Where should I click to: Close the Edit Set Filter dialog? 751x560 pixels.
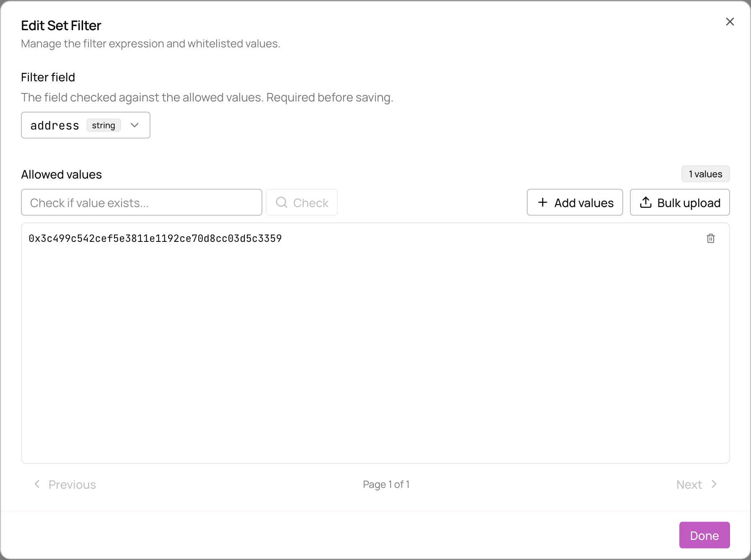[730, 22]
